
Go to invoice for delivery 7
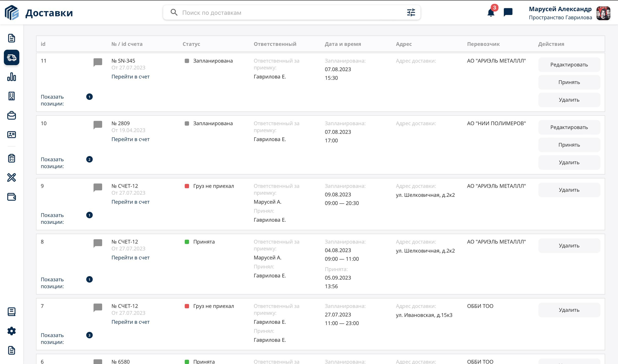pyautogui.click(x=130, y=322)
